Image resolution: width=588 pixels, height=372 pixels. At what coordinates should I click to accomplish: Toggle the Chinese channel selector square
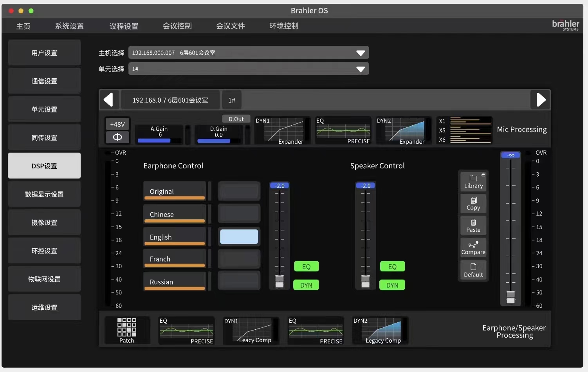pyautogui.click(x=239, y=214)
